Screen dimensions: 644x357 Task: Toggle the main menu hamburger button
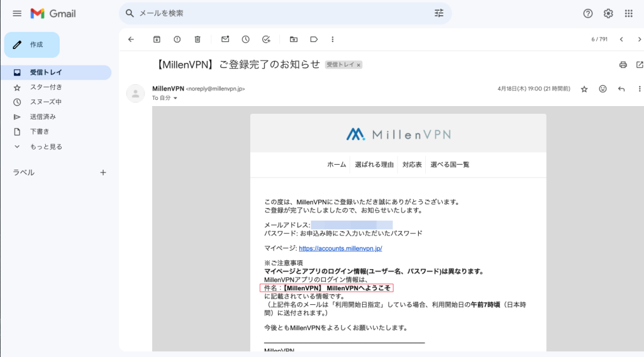(17, 13)
